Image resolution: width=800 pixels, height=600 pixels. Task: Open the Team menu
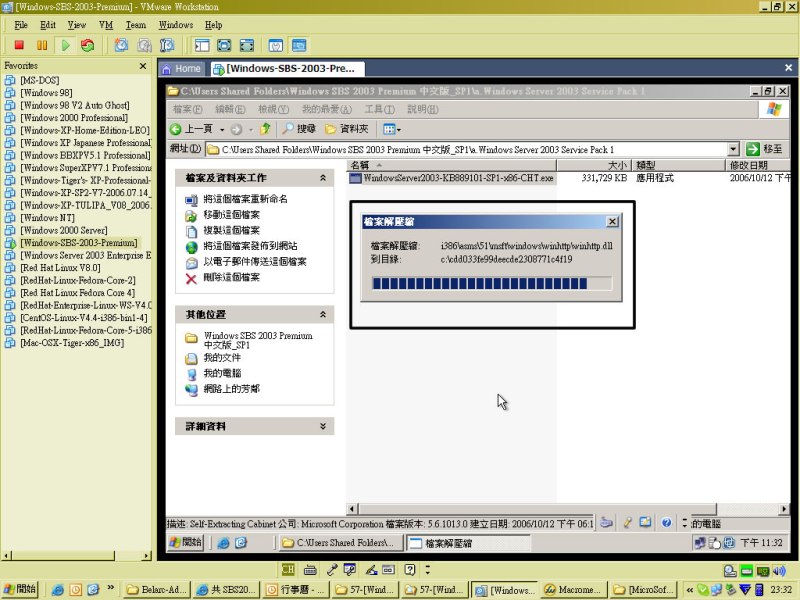136,25
